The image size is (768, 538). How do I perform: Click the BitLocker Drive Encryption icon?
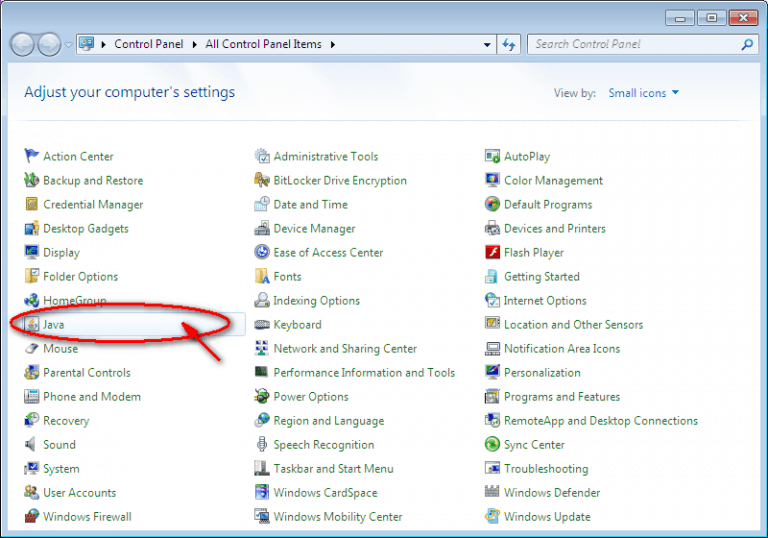click(x=262, y=180)
